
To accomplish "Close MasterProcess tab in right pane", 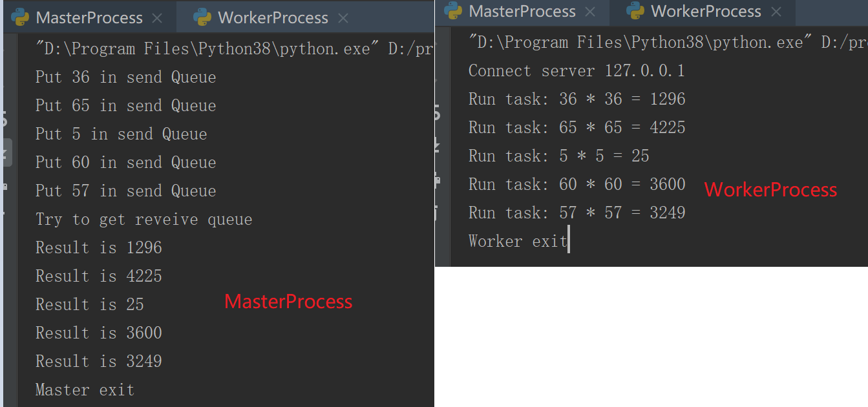I will [589, 12].
